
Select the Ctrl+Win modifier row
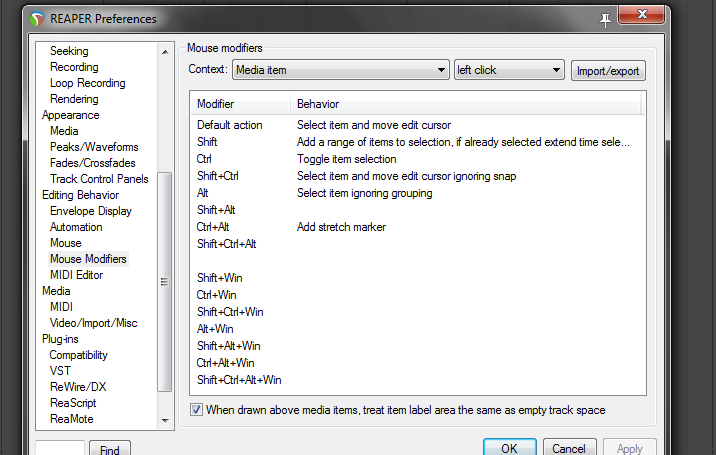pos(418,295)
